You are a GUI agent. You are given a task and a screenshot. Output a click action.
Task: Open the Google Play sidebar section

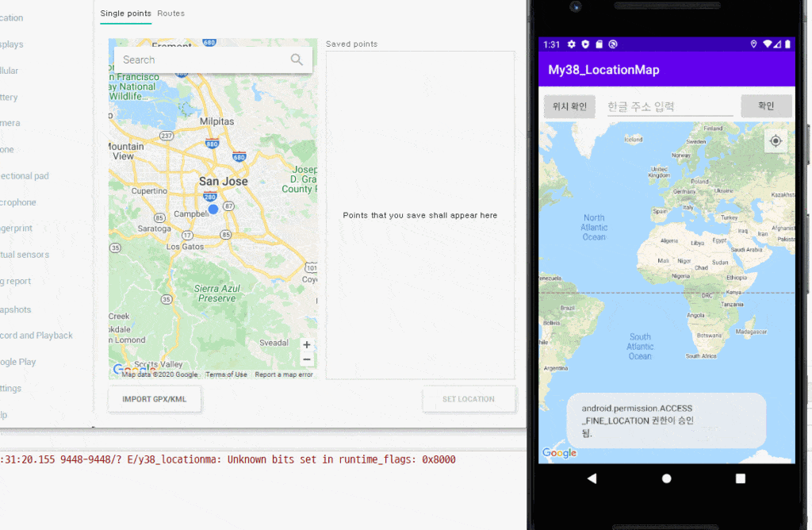click(x=18, y=362)
